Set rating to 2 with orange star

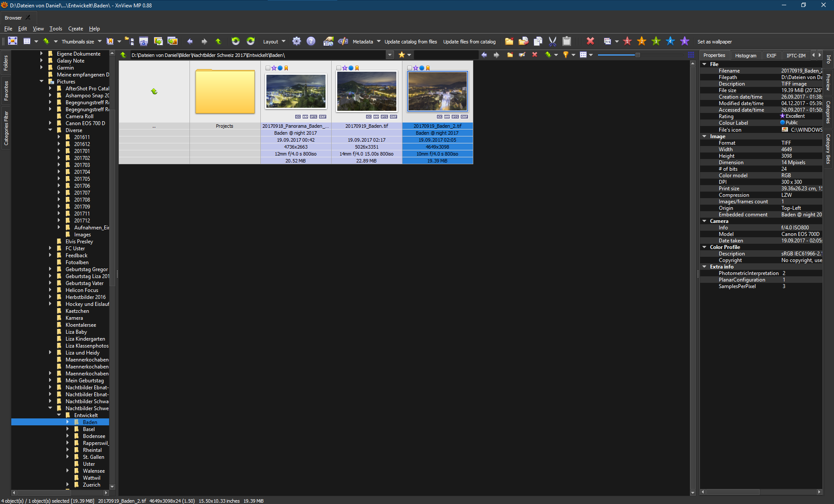pyautogui.click(x=641, y=41)
